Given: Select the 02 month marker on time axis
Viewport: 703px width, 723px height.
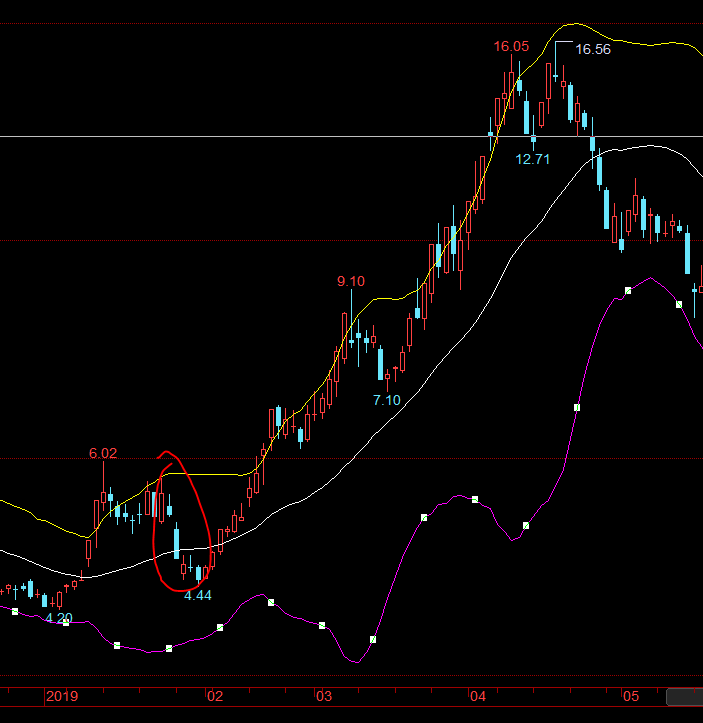Looking at the screenshot, I should click(x=214, y=696).
